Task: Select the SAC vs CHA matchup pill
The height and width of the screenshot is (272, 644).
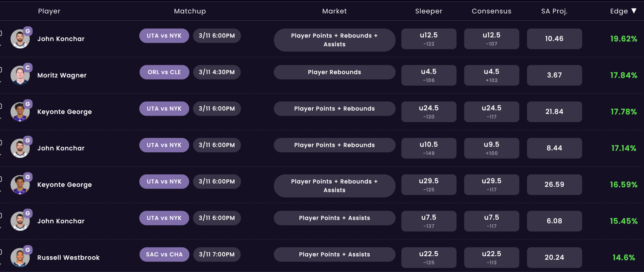Action: (x=164, y=254)
